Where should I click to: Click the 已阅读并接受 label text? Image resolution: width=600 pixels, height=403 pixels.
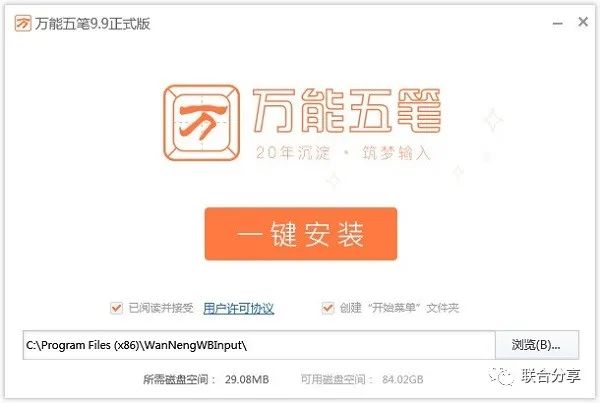pos(161,308)
